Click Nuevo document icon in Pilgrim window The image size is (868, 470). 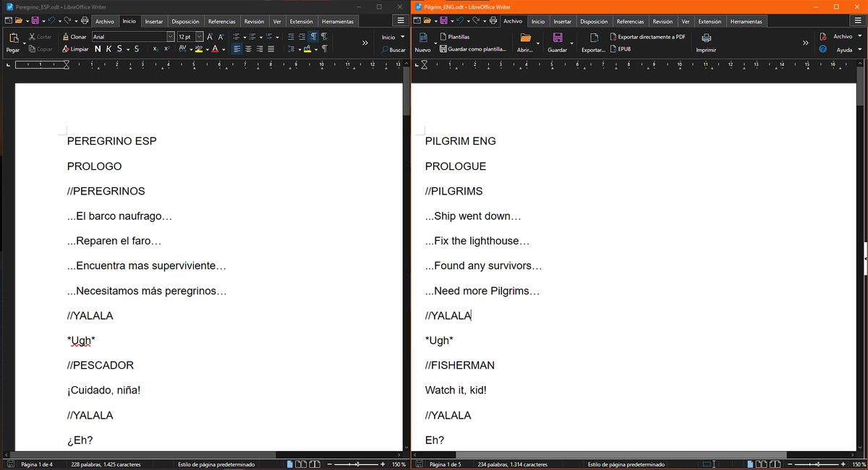423,38
